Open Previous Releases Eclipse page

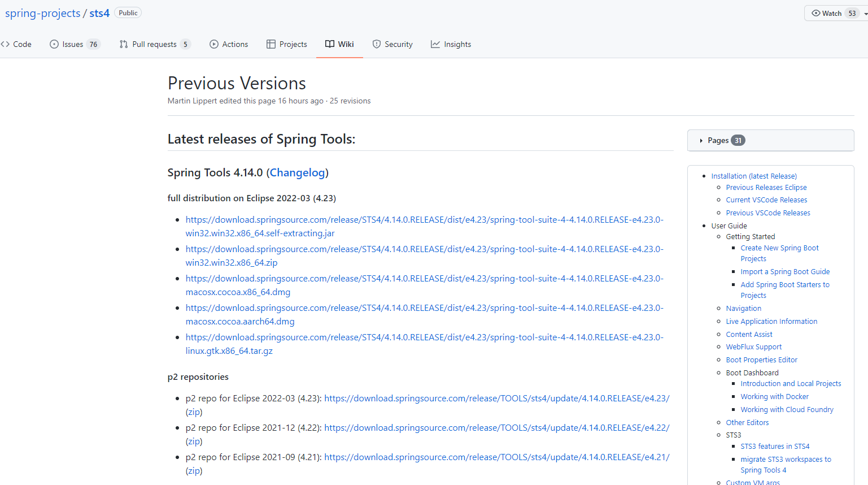click(766, 188)
